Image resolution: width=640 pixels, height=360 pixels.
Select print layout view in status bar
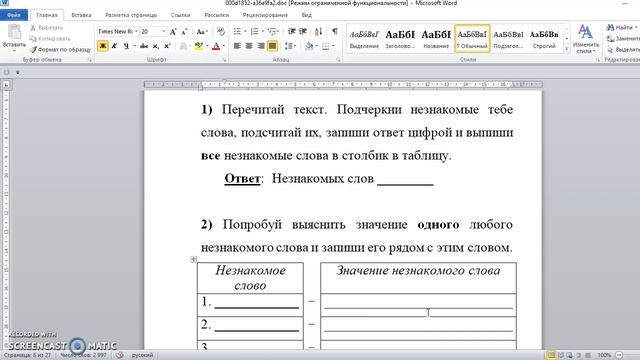tap(551, 355)
